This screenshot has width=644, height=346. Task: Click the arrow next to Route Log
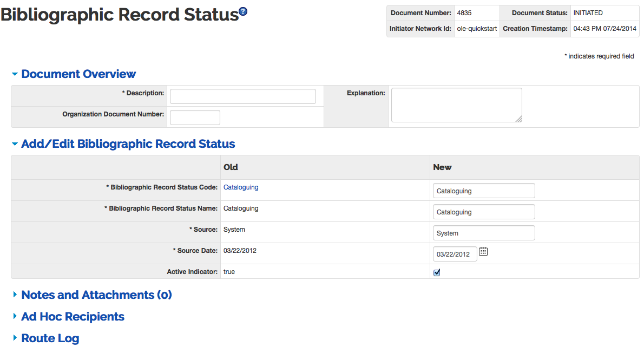(x=15, y=338)
